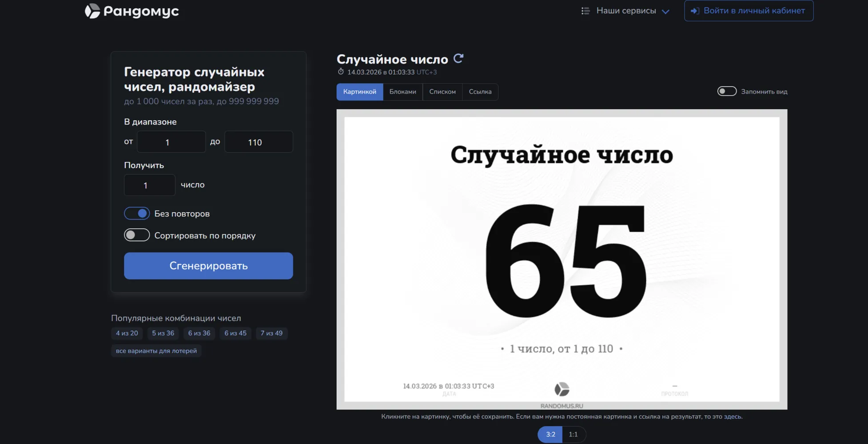
Task: Expand the Наши сервисы dropdown
Action: click(625, 11)
